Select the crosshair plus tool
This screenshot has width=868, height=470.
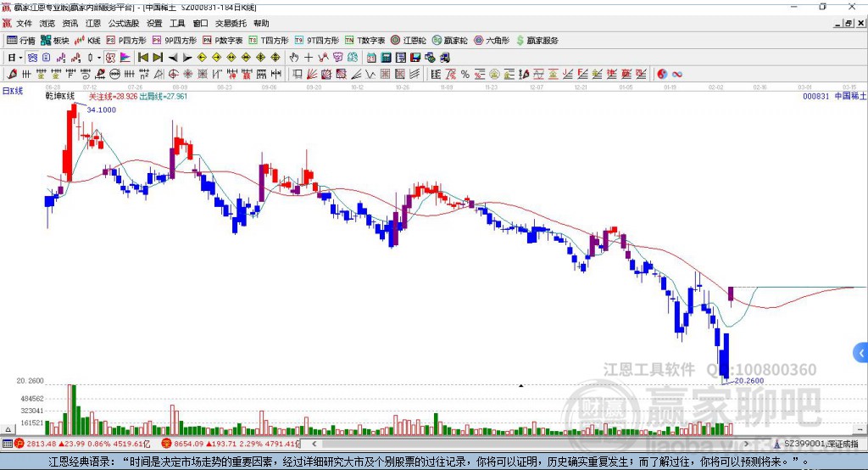click(309, 58)
